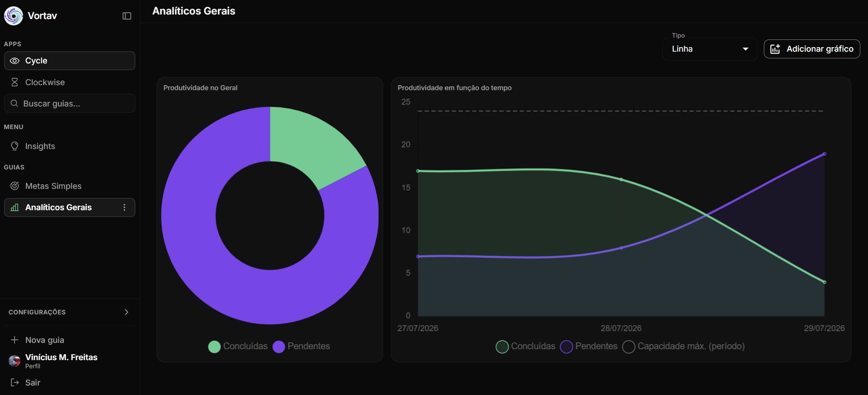
Task: Click the Insights lightbulb icon
Action: click(x=14, y=146)
